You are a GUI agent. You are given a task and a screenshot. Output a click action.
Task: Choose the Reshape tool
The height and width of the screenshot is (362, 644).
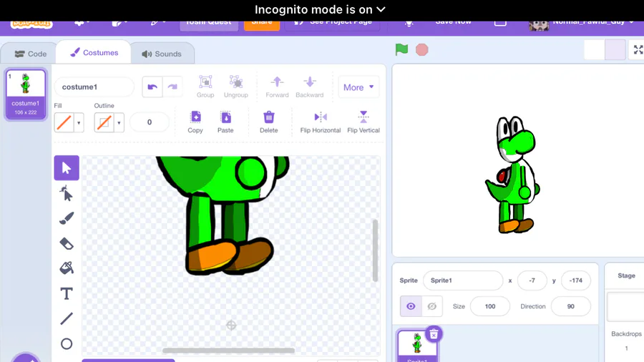click(67, 193)
